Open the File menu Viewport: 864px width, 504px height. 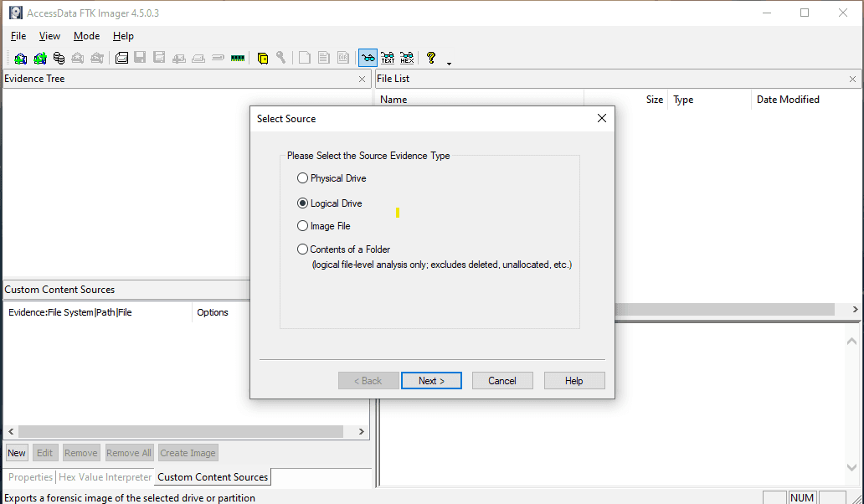coord(18,36)
